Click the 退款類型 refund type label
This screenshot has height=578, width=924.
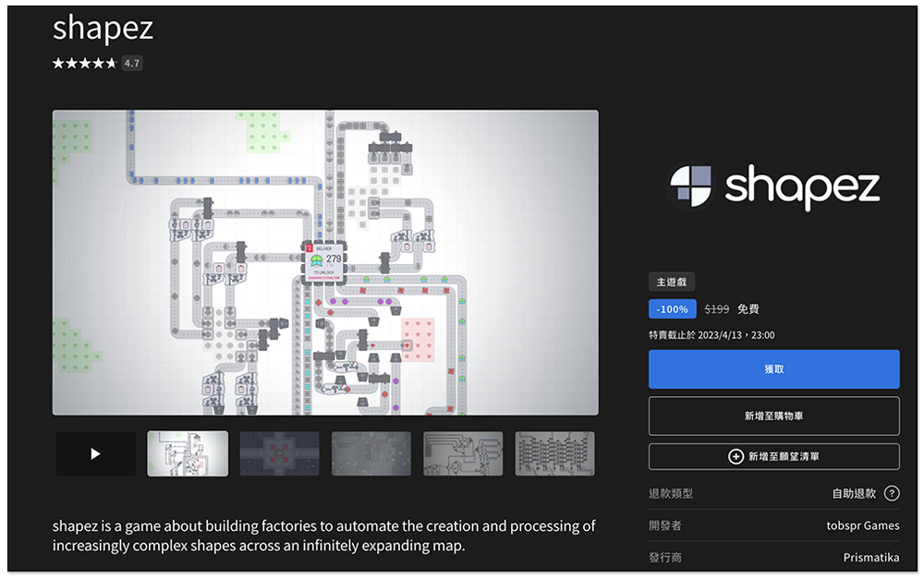(x=671, y=493)
